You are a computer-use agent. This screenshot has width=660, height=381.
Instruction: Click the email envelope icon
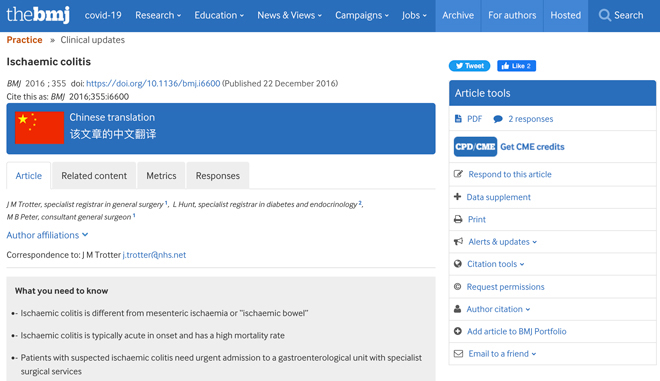click(x=458, y=354)
